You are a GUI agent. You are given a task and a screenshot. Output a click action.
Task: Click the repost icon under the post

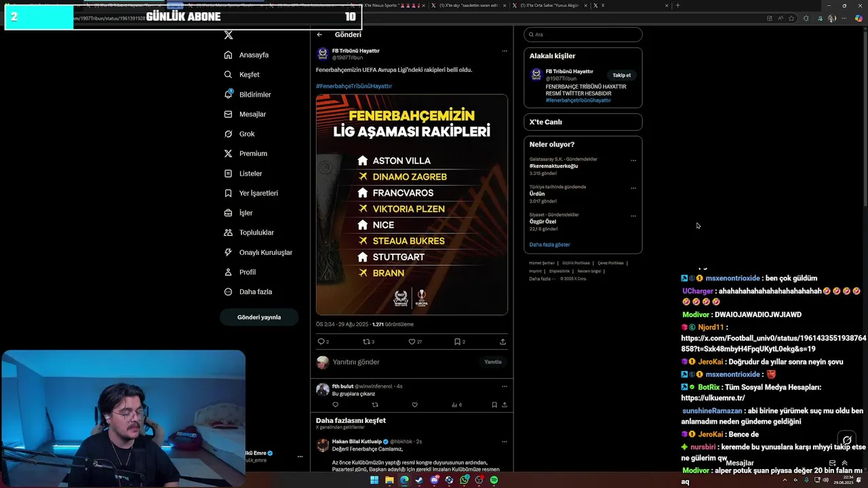(366, 342)
